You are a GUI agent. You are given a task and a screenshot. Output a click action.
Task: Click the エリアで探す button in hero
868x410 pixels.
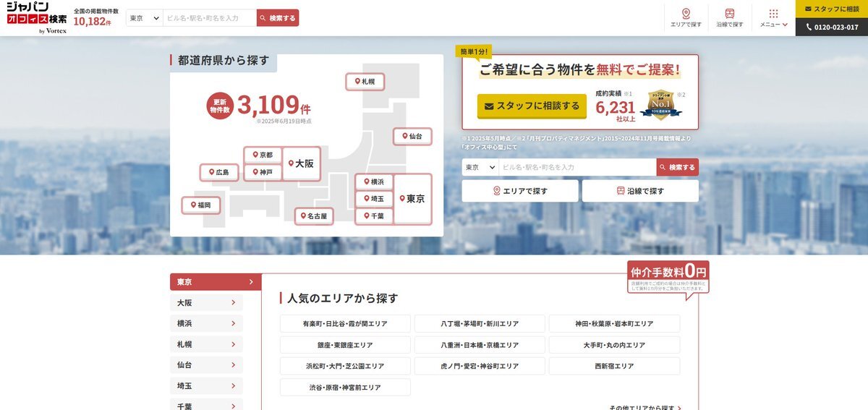(x=520, y=191)
